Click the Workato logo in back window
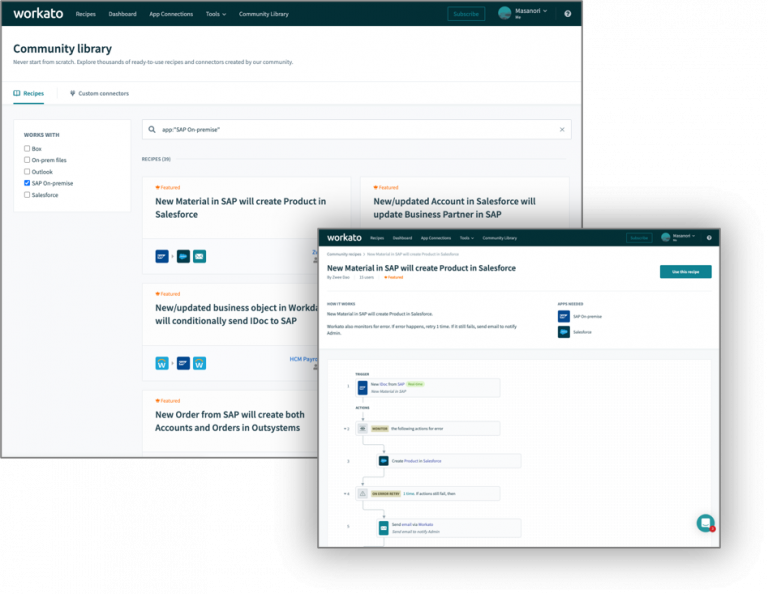Viewport: 768px width, 594px height. pyautogui.click(x=38, y=14)
